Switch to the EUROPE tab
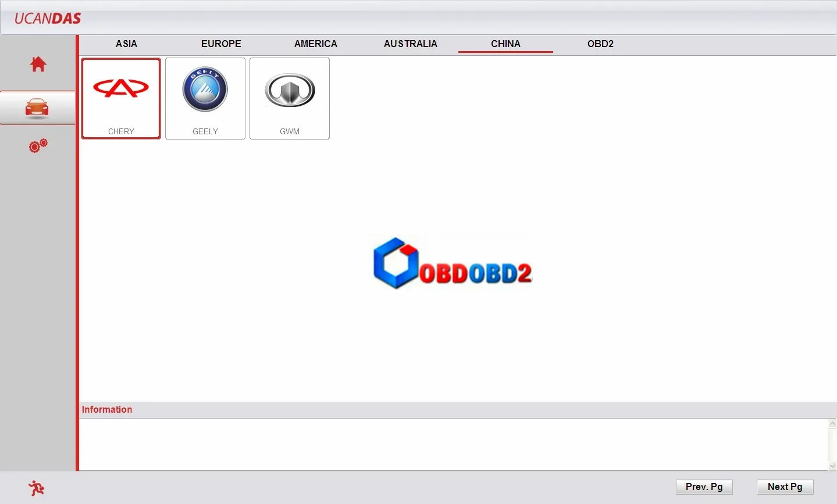This screenshot has height=504, width=837. (221, 44)
